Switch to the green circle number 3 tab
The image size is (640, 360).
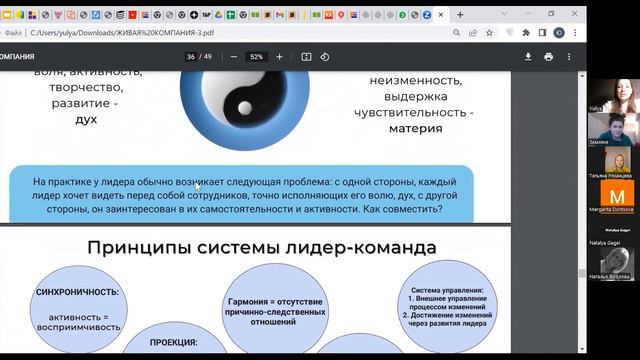[x=402, y=15]
